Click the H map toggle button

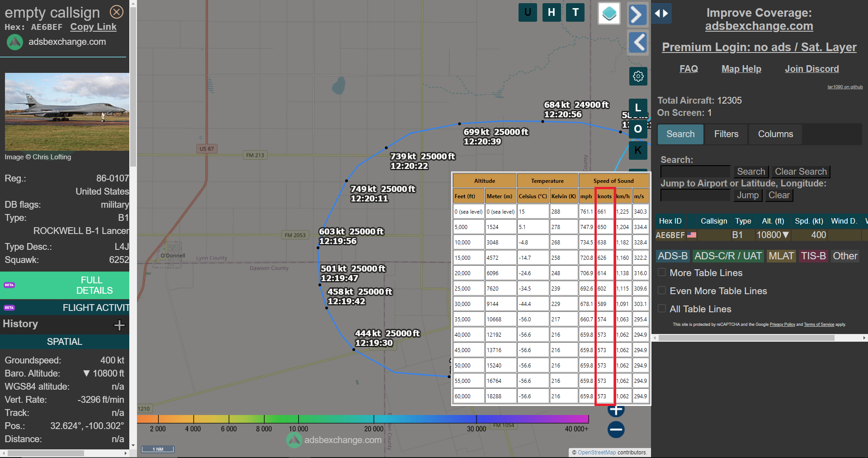(x=552, y=12)
